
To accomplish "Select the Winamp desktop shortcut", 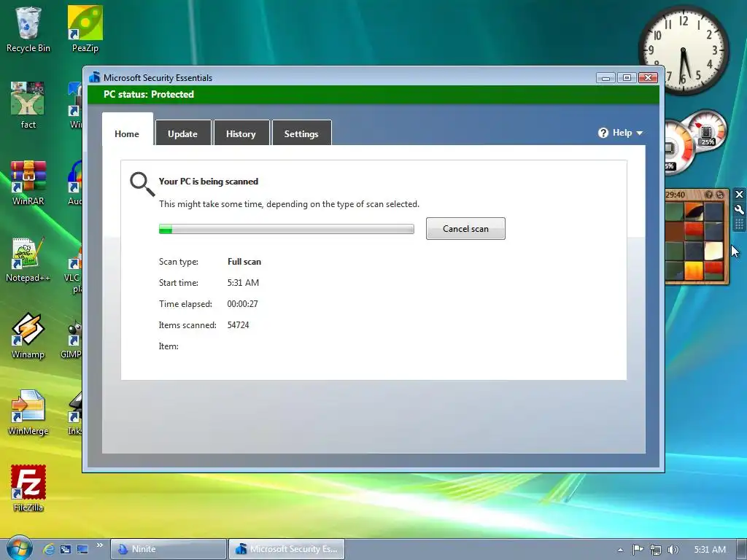I will (28, 336).
